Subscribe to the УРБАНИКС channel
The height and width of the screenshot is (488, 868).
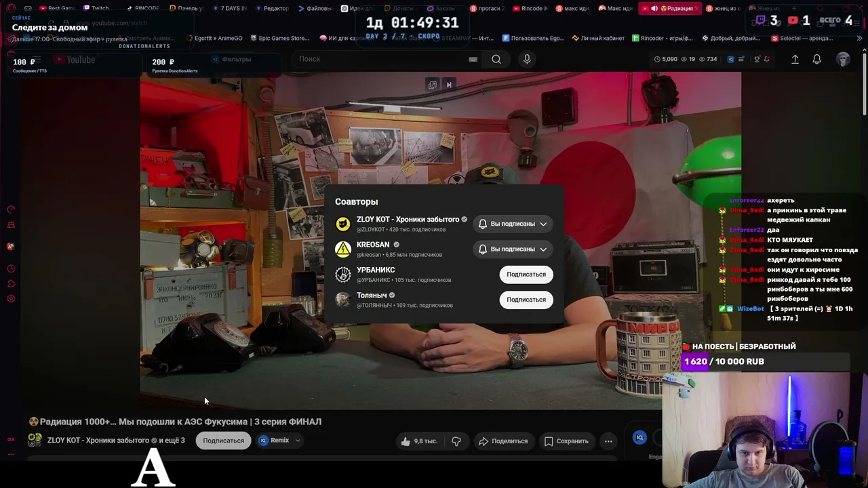tap(526, 274)
